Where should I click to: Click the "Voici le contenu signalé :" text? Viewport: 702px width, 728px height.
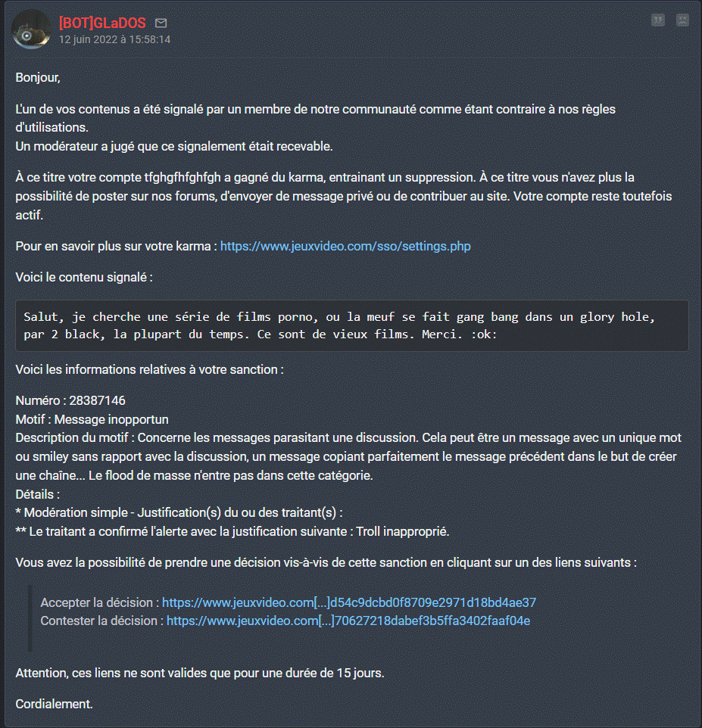[84, 277]
